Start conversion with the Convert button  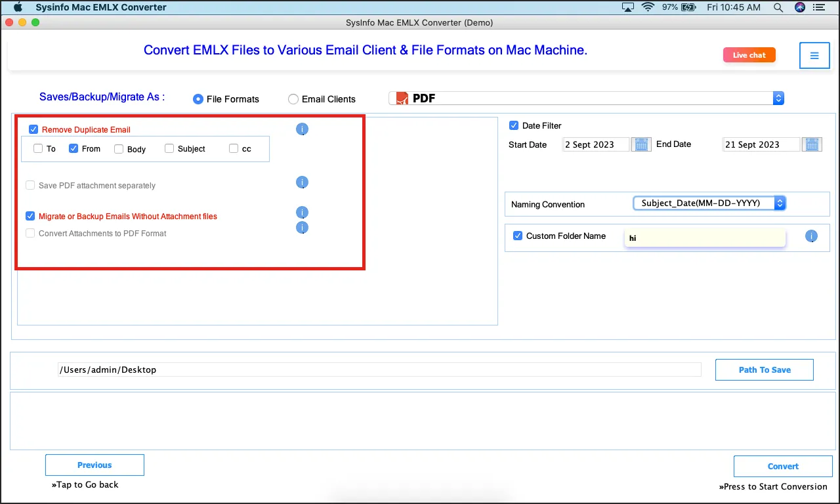783,466
